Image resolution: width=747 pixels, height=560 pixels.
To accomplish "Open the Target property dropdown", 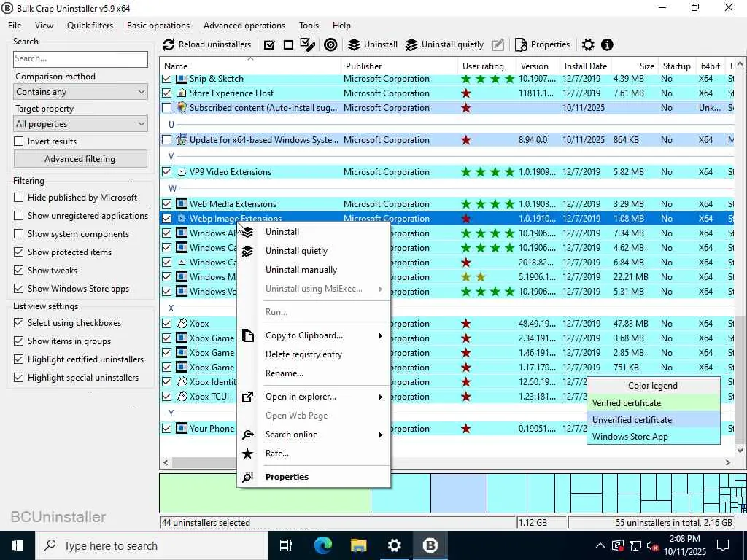I will 80,124.
